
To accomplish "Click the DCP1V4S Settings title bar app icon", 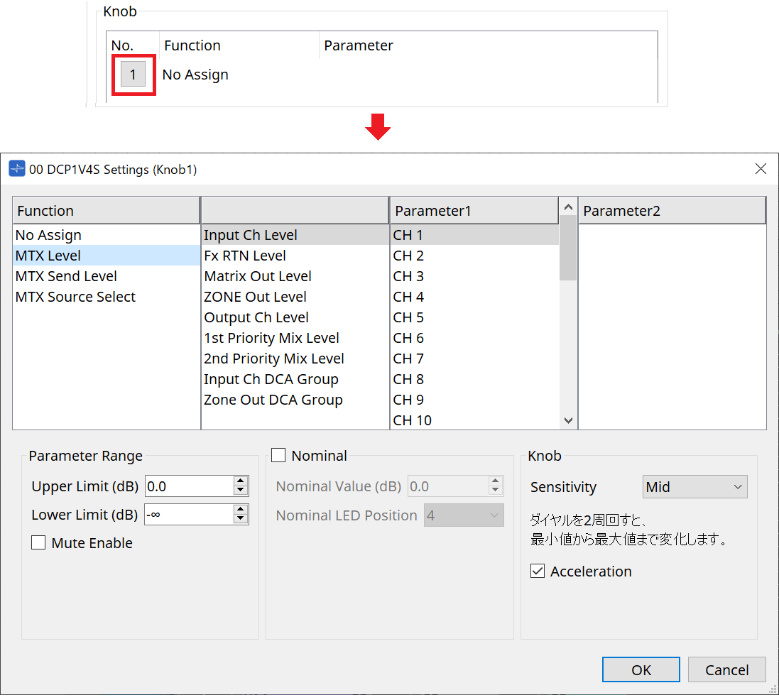I will [x=16, y=169].
